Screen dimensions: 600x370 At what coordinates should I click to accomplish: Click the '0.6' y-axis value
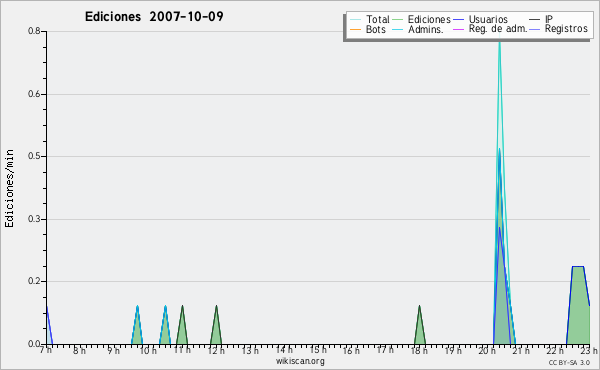[34, 94]
